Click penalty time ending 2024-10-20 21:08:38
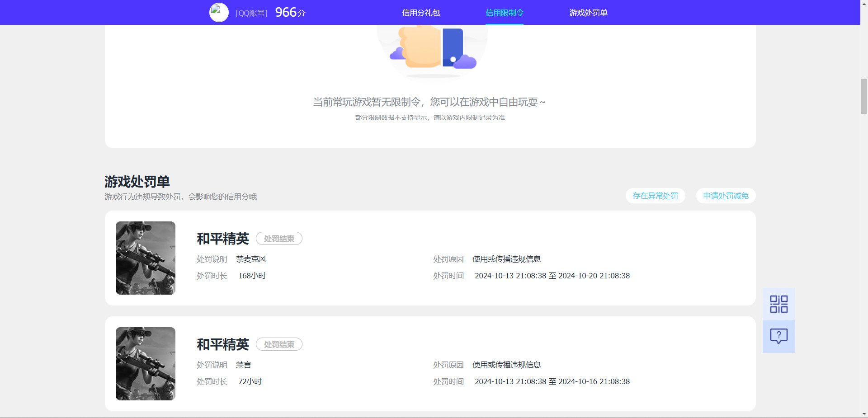The width and height of the screenshot is (868, 418). 552,276
